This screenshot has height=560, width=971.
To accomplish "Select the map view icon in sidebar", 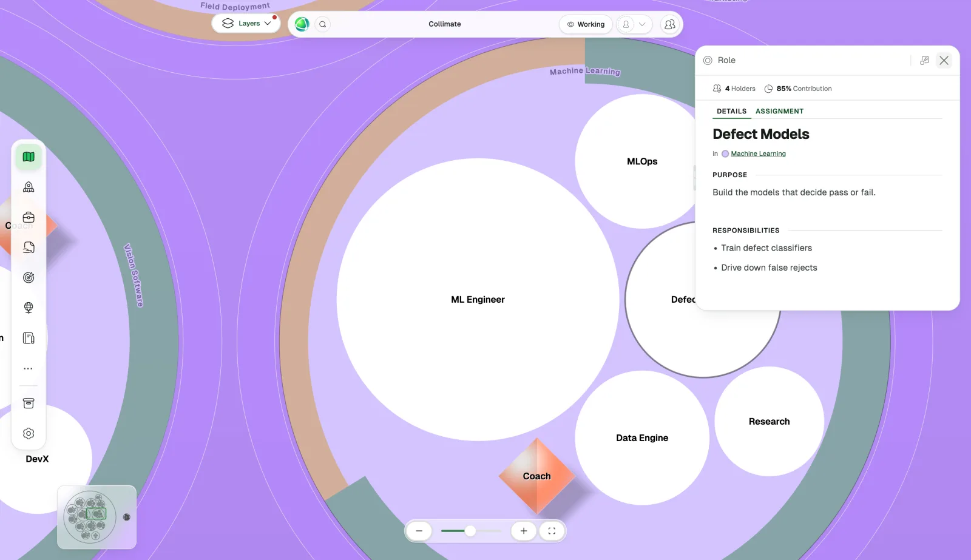I will [x=29, y=157].
